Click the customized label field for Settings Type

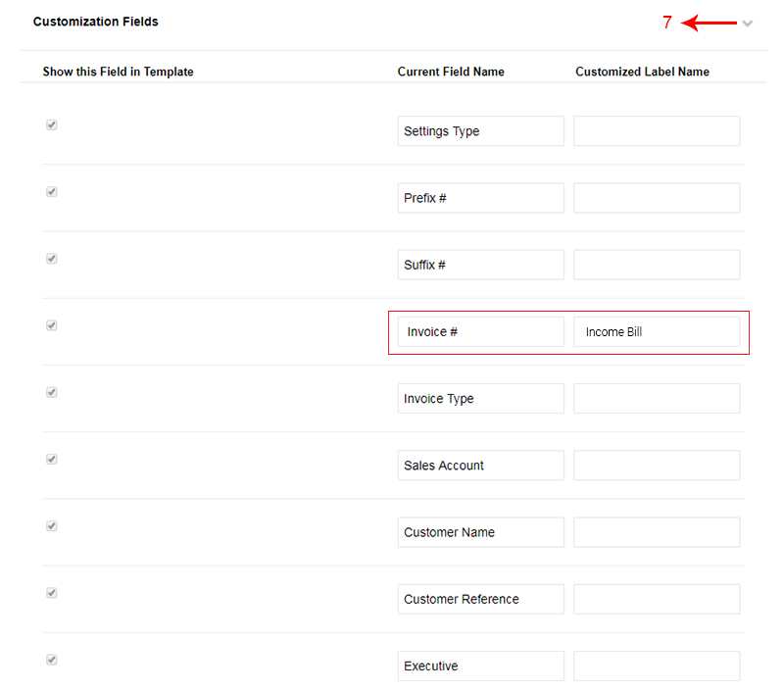tap(657, 131)
